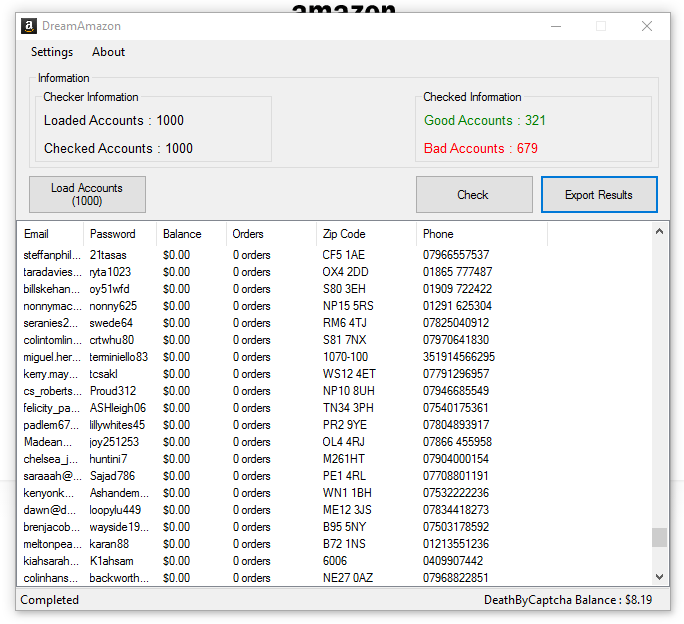Viewport: 684px width, 624px height.
Task: Click the scroll down arrow of the list
Action: coord(660,577)
